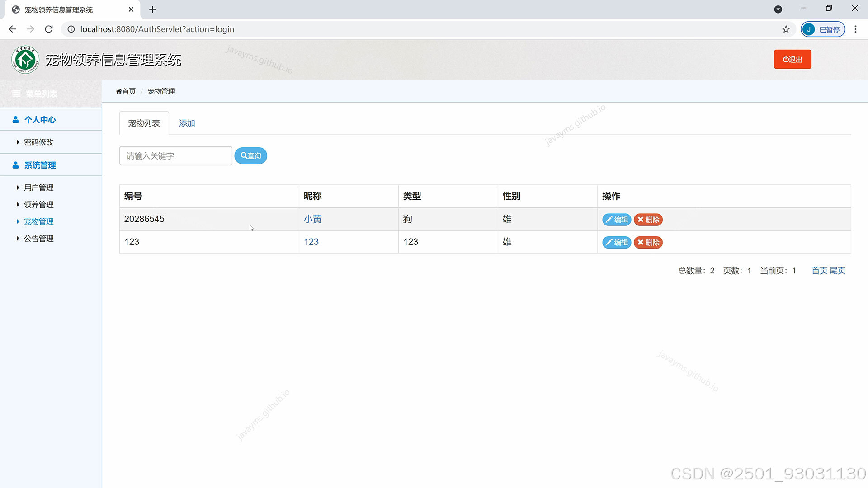Viewport: 868px width, 488px height.
Task: Delete the pet 123 row
Action: coord(648,243)
